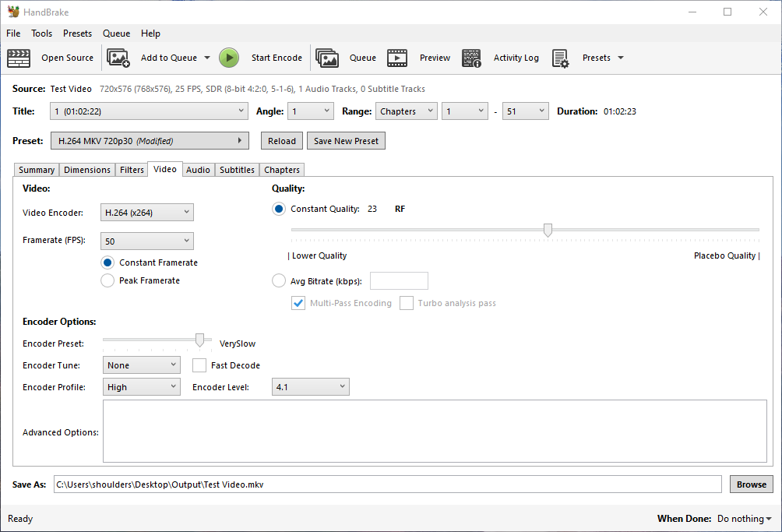The height and width of the screenshot is (532, 782).
Task: Open the end chapter dropdown showing 51
Action: (526, 111)
